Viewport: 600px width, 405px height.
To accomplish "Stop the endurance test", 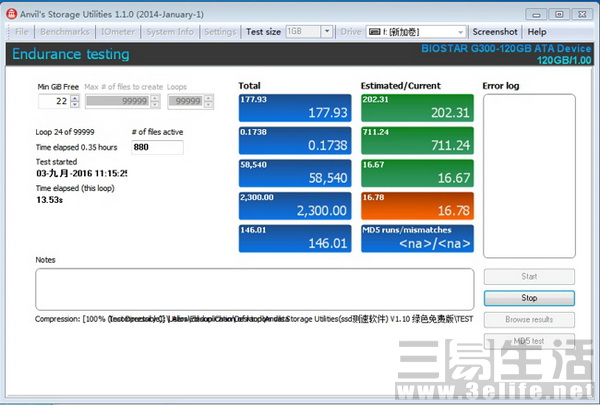I will [x=529, y=298].
